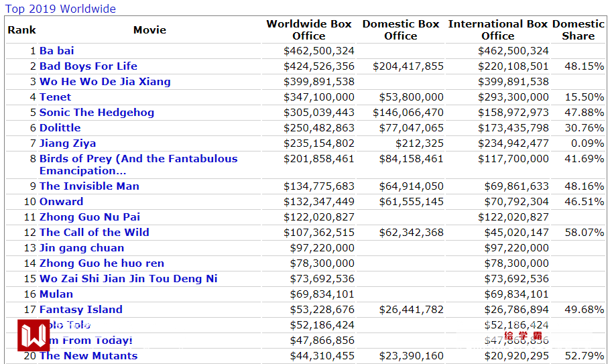Viewport: 610px width, 364px height.
Task: Select The Call of the Wild link
Action: [x=94, y=233]
